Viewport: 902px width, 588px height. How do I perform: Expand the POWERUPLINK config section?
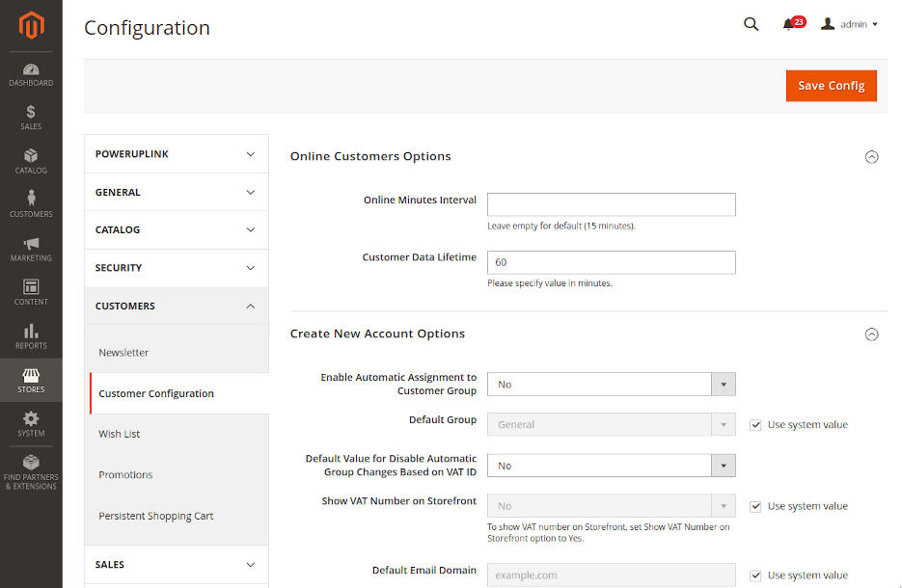coord(176,154)
